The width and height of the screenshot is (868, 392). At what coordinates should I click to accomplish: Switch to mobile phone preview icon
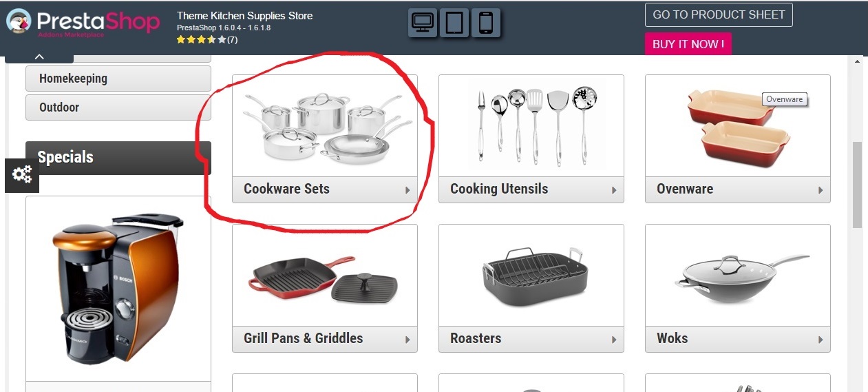pos(486,23)
